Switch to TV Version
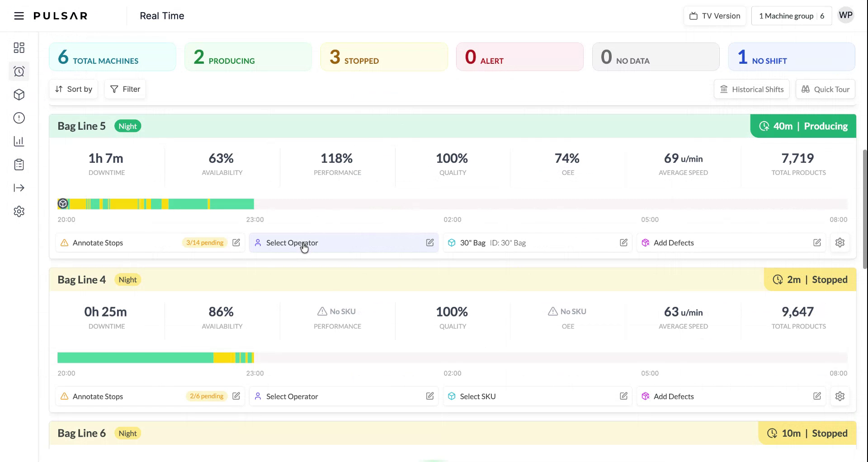 715,16
